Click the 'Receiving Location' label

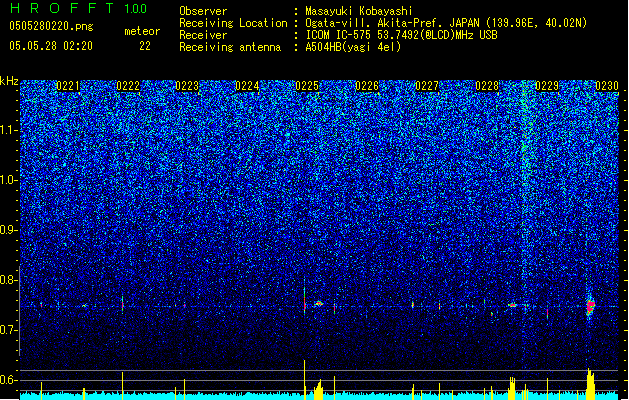pos(233,23)
